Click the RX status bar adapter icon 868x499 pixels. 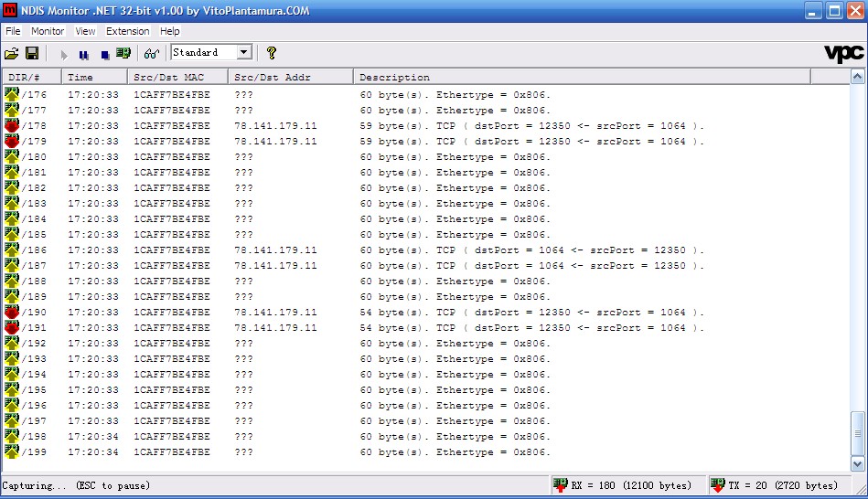click(x=560, y=485)
